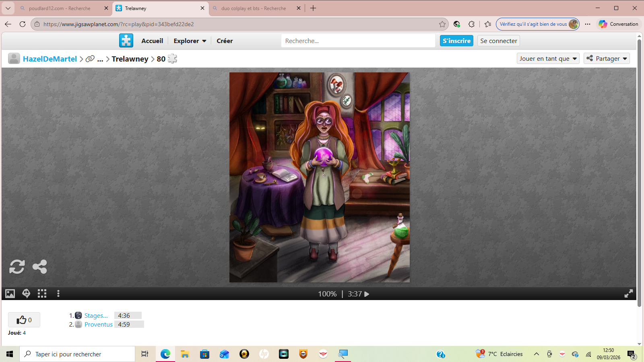The image size is (644, 362).
Task: Open the Copilot Conversation button
Action: tap(619, 24)
